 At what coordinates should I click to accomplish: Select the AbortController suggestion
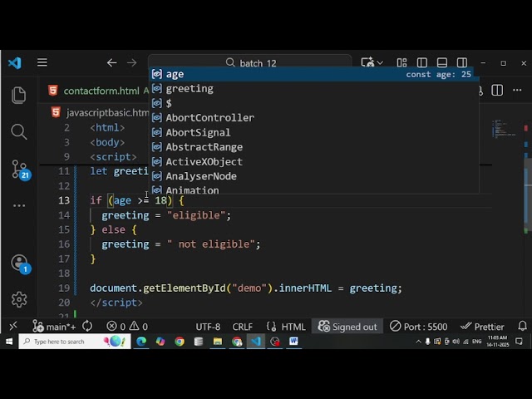[x=314, y=118]
